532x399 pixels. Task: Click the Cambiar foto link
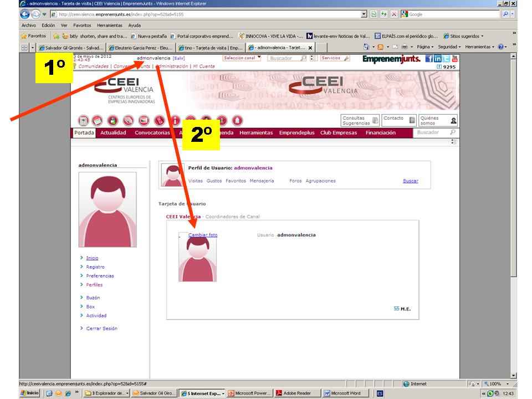(x=203, y=235)
